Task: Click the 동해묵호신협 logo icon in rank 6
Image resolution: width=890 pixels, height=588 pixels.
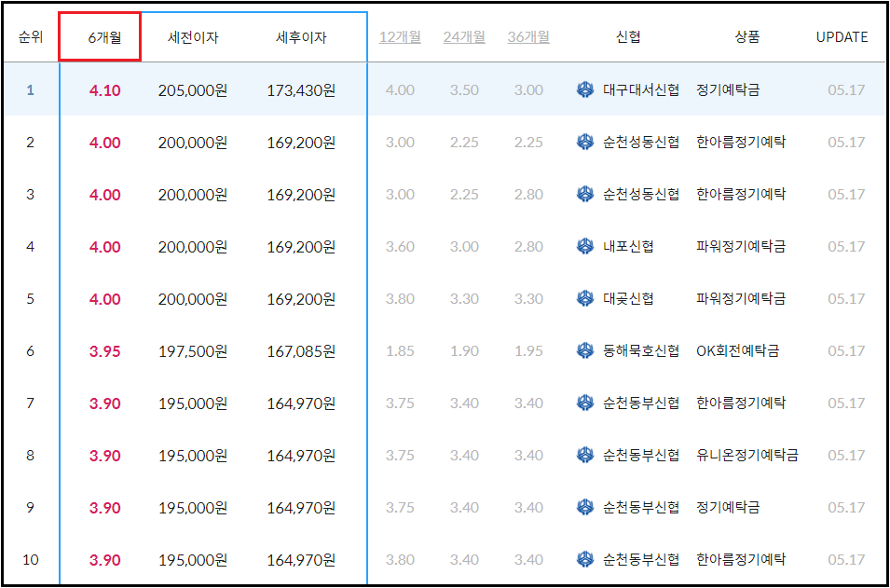Action: (x=584, y=351)
